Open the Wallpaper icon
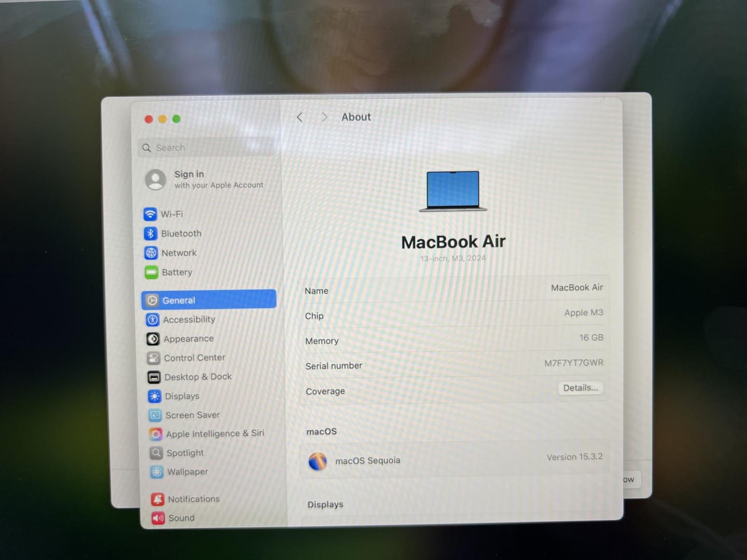Image resolution: width=747 pixels, height=560 pixels. coord(157,472)
